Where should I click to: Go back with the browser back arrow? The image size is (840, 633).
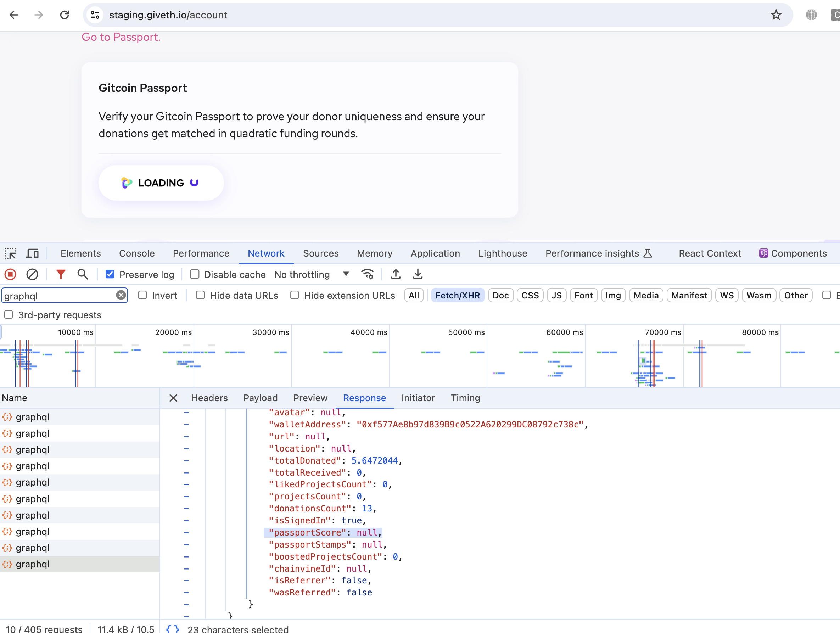[14, 15]
